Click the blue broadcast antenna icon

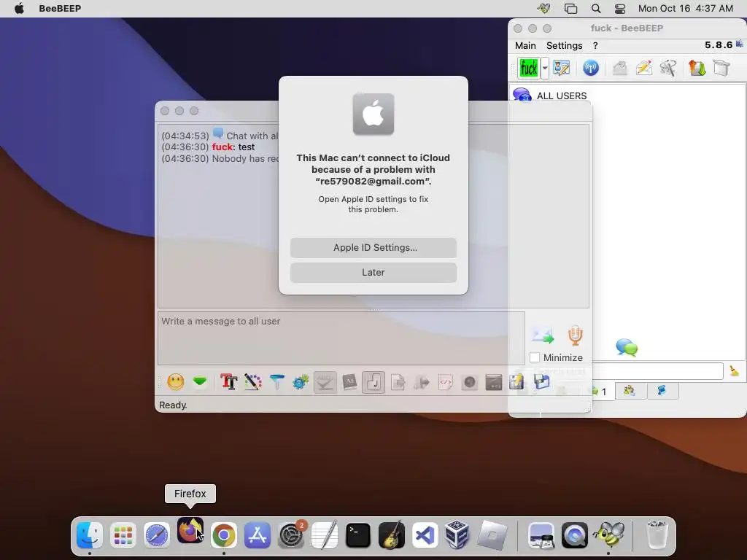(x=591, y=68)
